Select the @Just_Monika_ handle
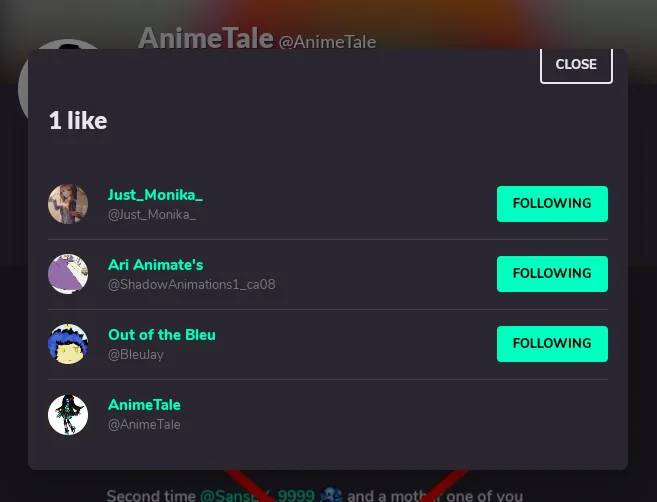Screen dimensions: 657x502 point(152,215)
